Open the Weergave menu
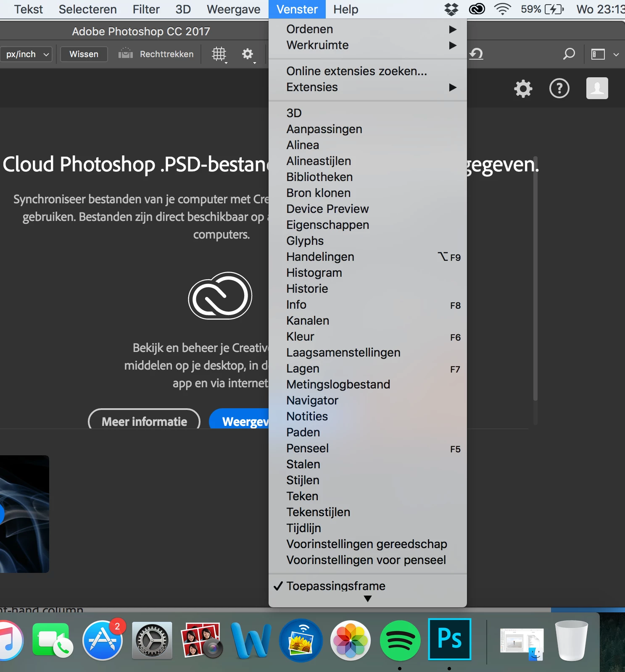The width and height of the screenshot is (625, 672). point(233,9)
